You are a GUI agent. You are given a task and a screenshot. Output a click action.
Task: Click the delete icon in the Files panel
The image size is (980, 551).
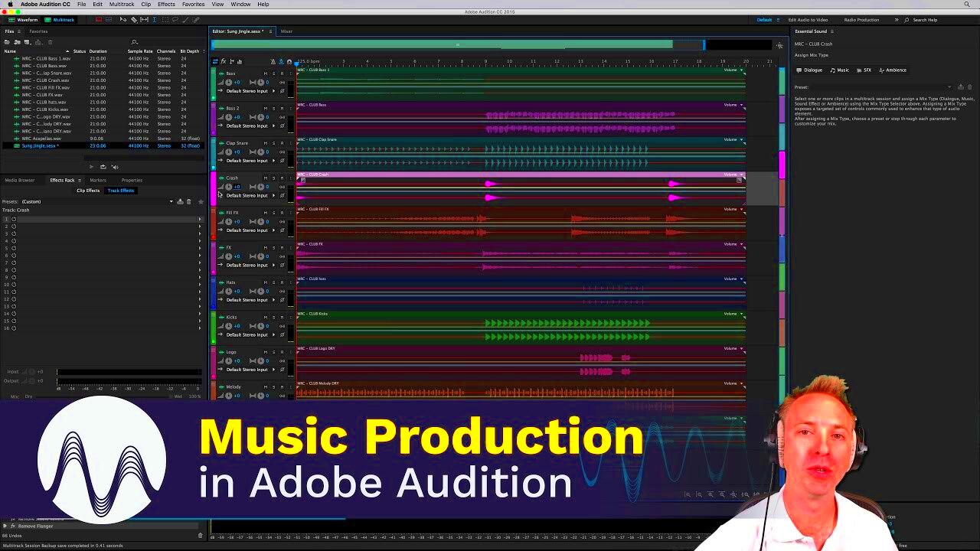[x=51, y=42]
